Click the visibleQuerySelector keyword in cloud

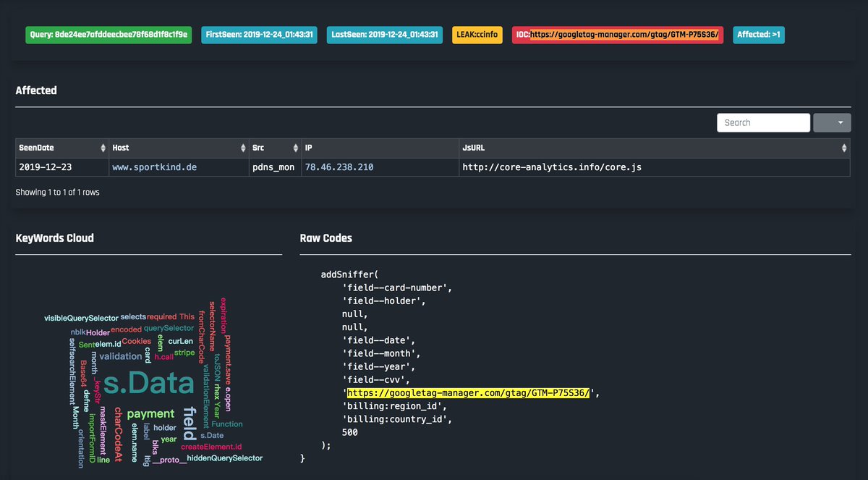point(80,318)
